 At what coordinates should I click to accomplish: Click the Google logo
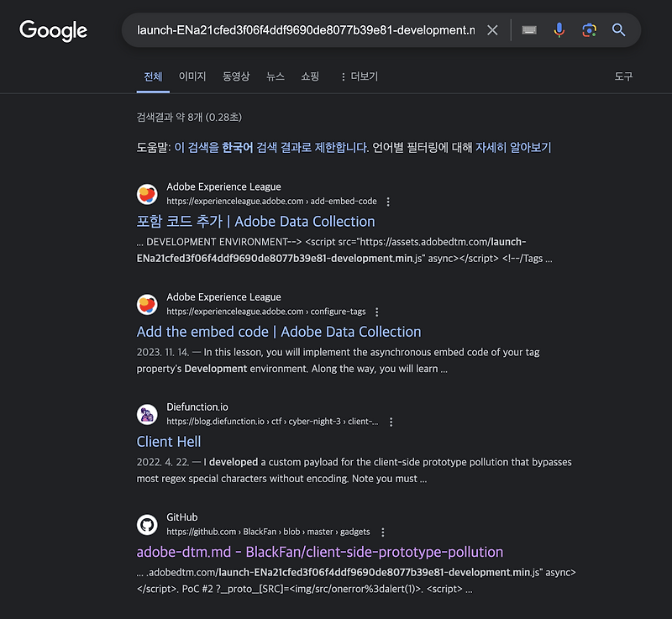53,31
